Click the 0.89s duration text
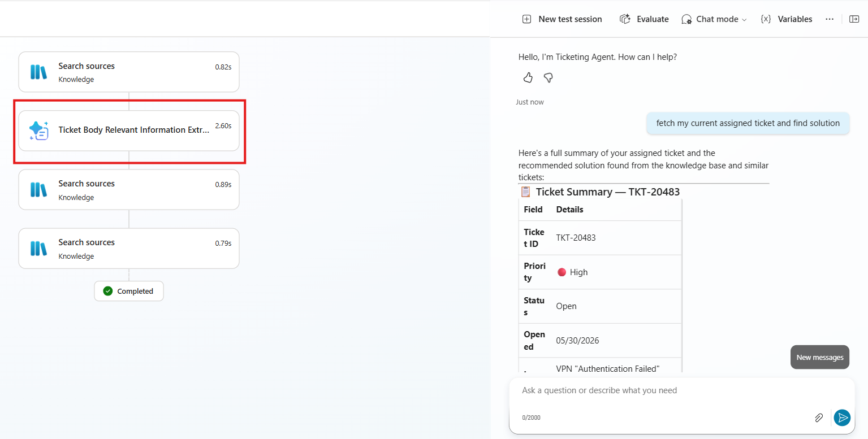The height and width of the screenshot is (439, 868). point(223,185)
